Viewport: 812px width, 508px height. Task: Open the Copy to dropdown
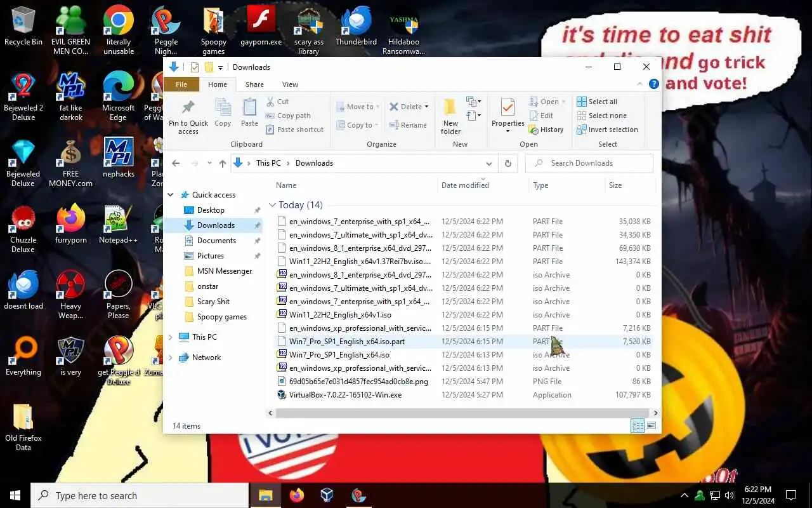358,125
